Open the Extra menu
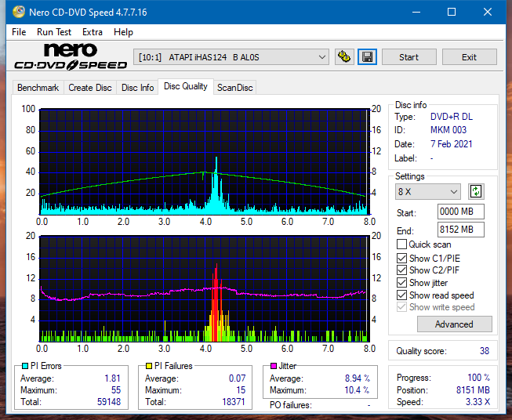 (x=93, y=32)
